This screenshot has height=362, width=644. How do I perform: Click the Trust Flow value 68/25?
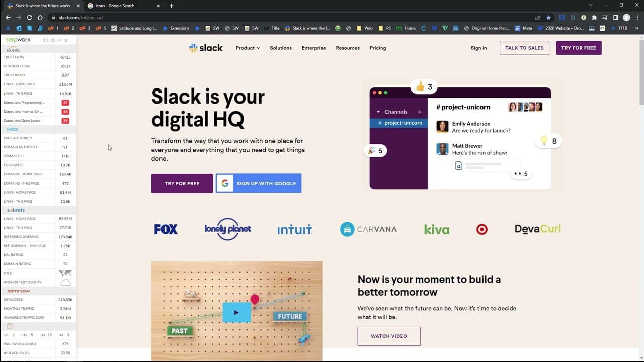[x=65, y=57]
